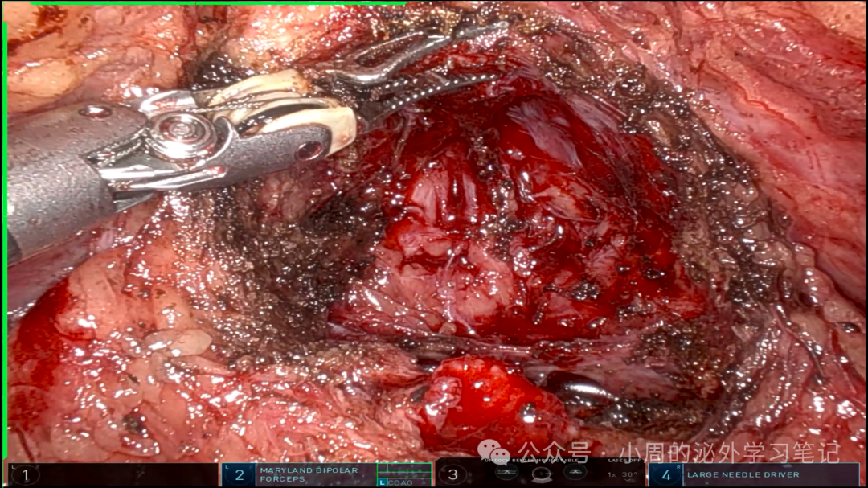Select the arm 2 number circle
The width and height of the screenshot is (868, 488).
tap(240, 475)
